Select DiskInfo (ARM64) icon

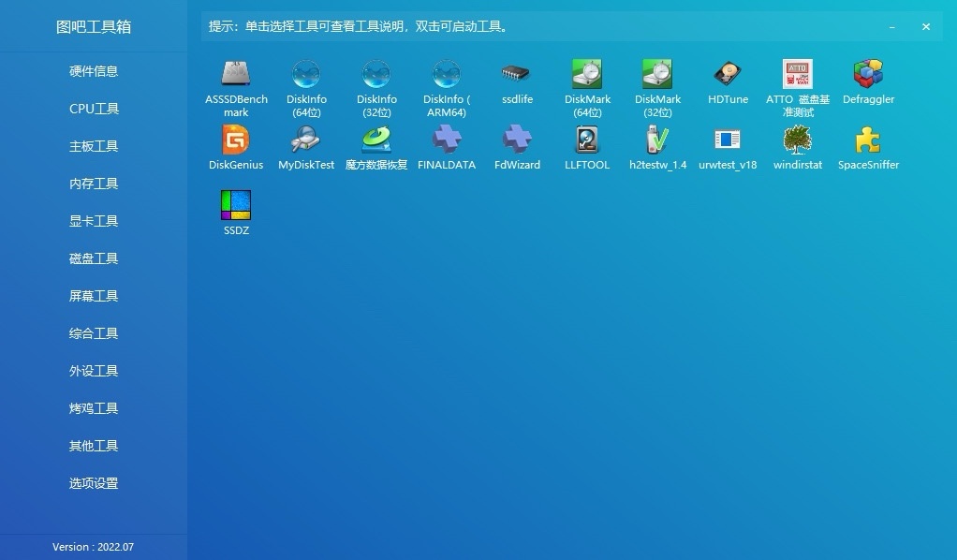(x=447, y=74)
